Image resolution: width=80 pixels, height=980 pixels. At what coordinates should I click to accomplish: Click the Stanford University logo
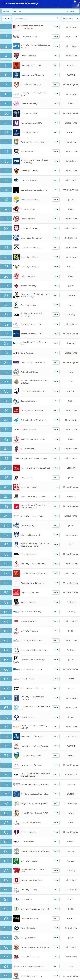pyautogui.click(x=16, y=37)
